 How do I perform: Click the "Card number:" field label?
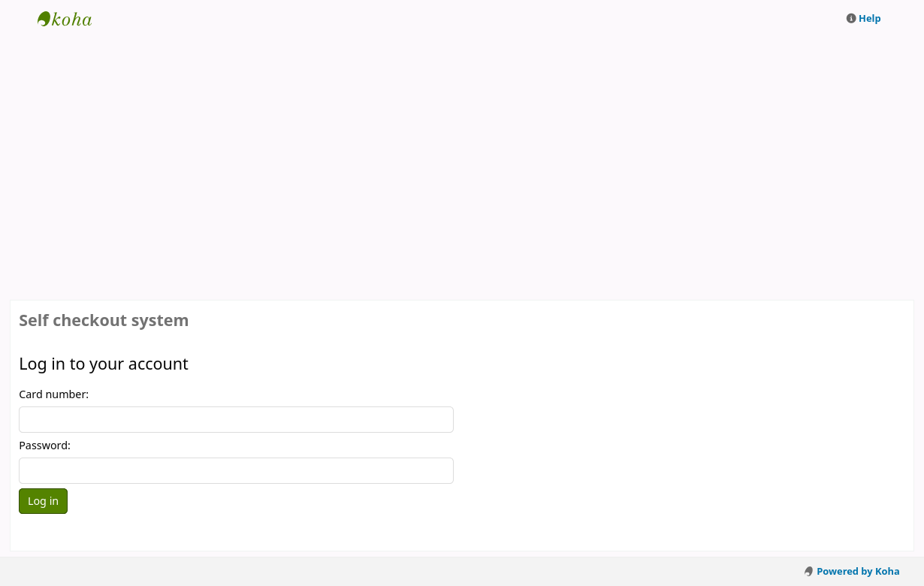(x=53, y=394)
